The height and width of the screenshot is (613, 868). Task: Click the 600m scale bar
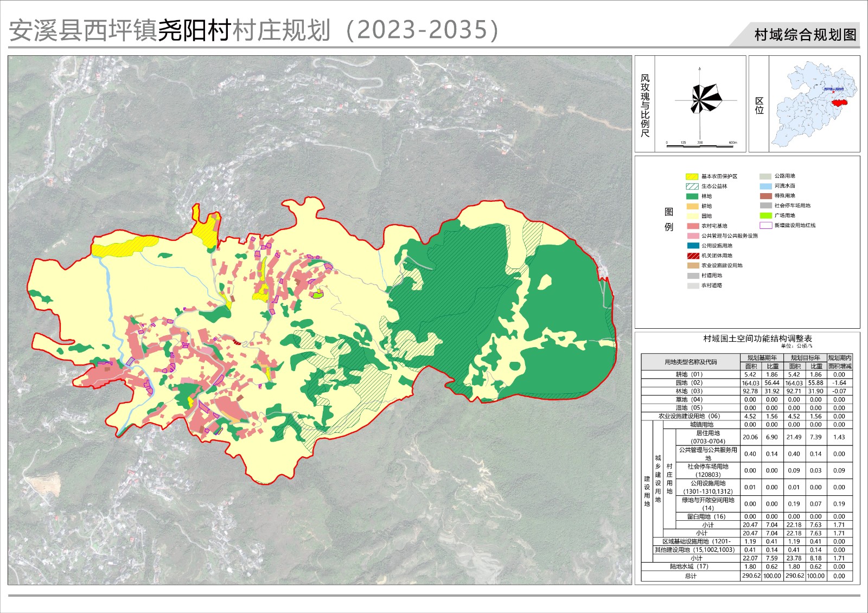tap(701, 146)
